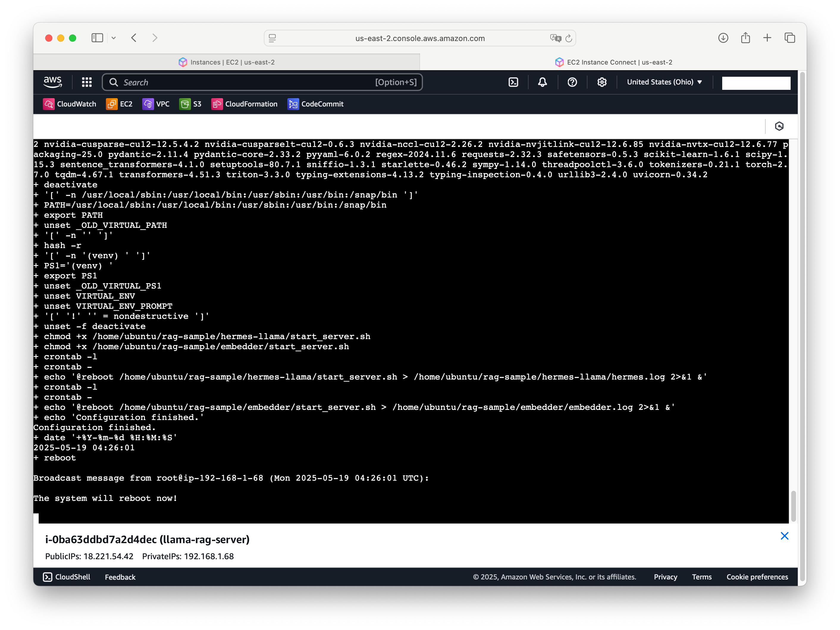Click the CloudFormation service icon
The width and height of the screenshot is (840, 630).
(x=217, y=104)
